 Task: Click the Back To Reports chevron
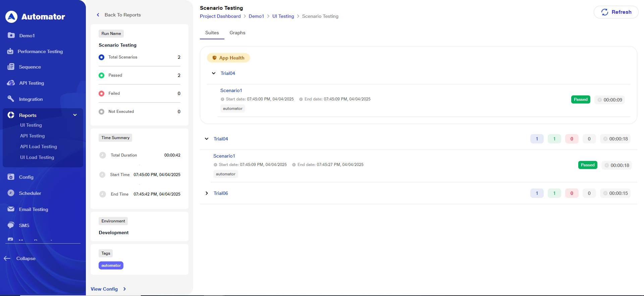[x=98, y=15]
